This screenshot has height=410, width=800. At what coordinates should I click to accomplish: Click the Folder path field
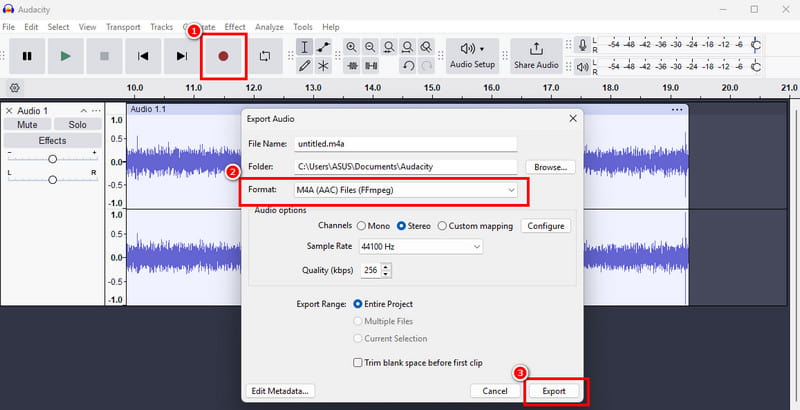[406, 167]
